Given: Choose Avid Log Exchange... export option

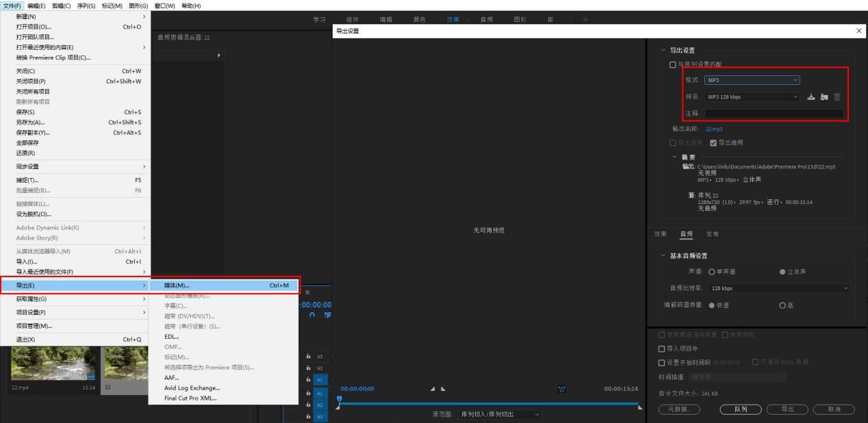Looking at the screenshot, I should tap(224, 387).
